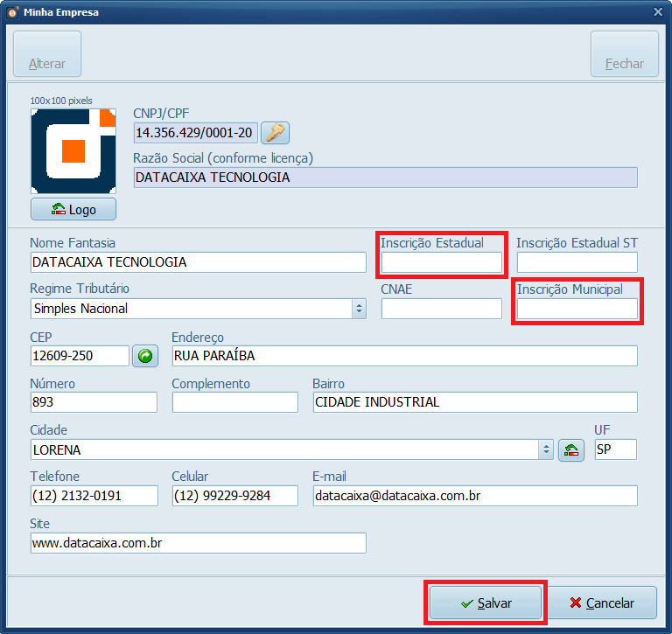Viewport: 672px width, 634px height.
Task: Save changes with the Salvar button
Action: click(486, 603)
